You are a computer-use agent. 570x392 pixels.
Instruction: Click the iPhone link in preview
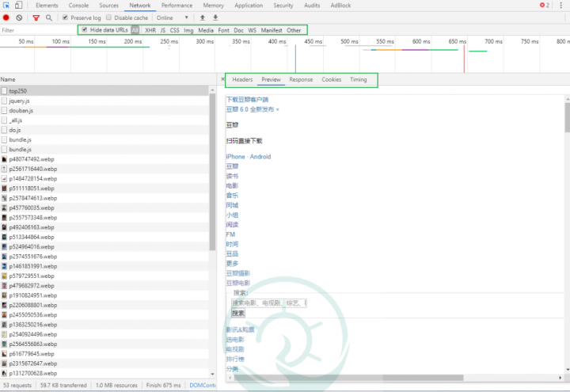pyautogui.click(x=235, y=157)
